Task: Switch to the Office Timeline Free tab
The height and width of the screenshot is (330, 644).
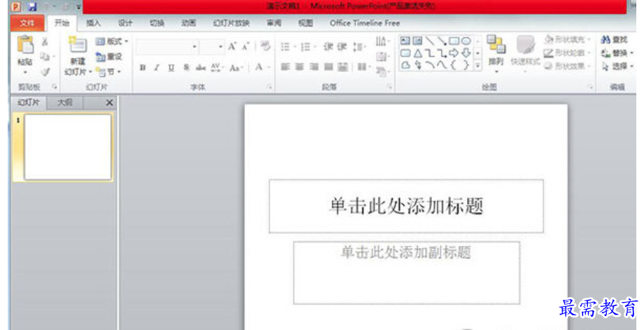Action: (364, 23)
